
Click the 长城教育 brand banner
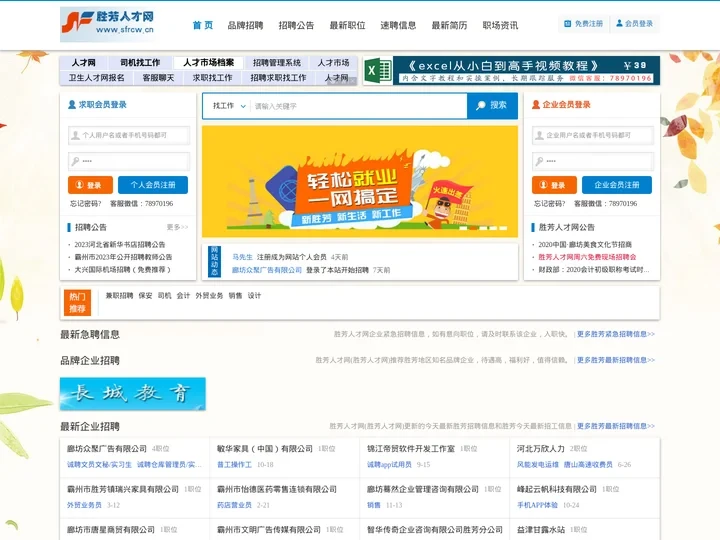[x=133, y=394]
